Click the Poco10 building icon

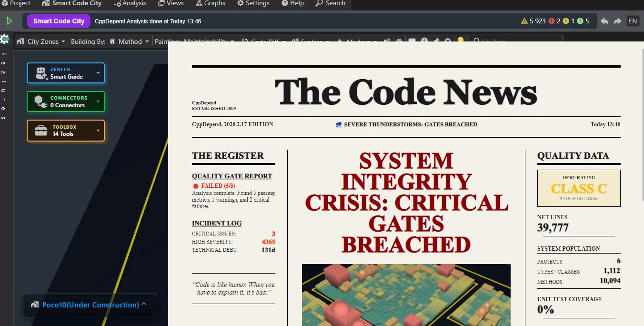34,305
